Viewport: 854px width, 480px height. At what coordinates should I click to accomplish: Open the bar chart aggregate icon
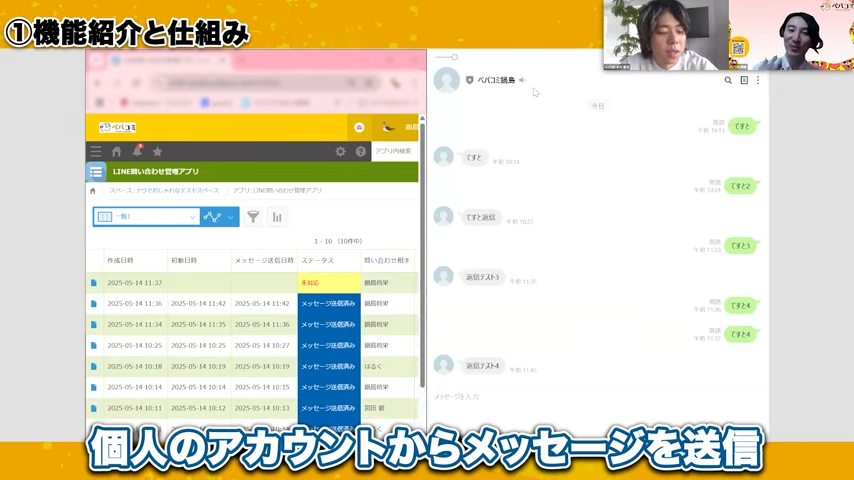coord(277,217)
